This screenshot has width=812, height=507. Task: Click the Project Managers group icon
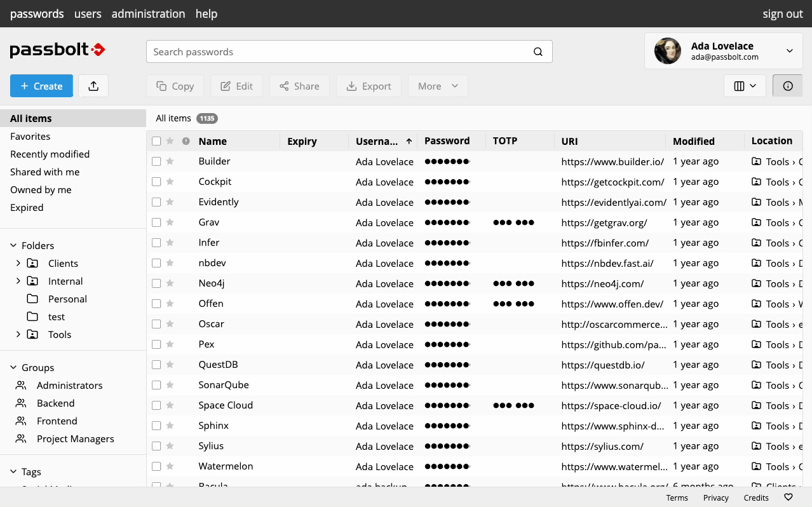(21, 438)
